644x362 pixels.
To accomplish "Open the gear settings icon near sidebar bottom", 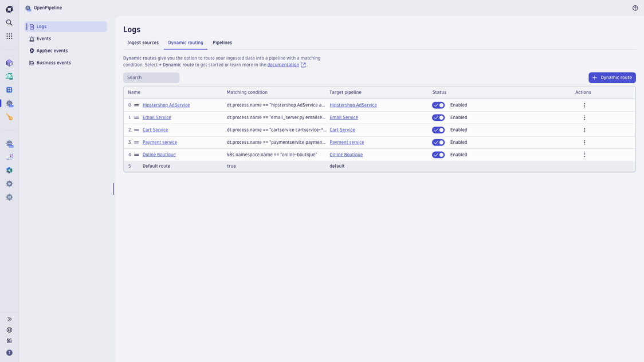I will tap(9, 330).
